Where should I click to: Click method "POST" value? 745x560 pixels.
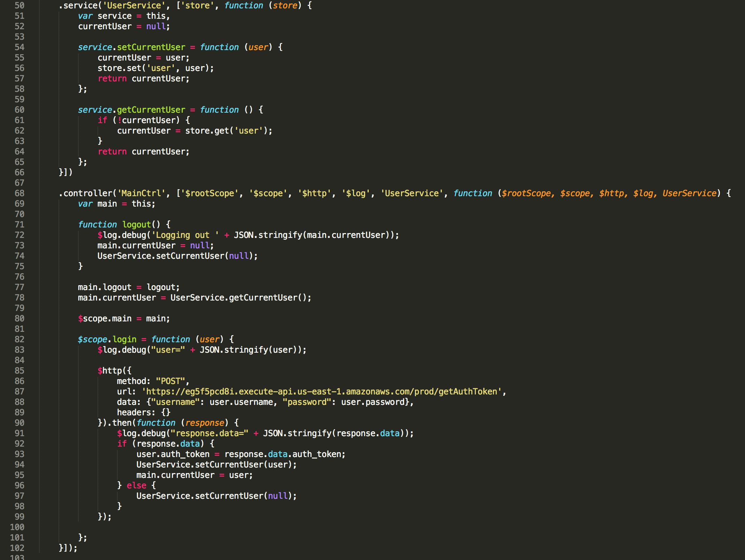pyautogui.click(x=170, y=381)
